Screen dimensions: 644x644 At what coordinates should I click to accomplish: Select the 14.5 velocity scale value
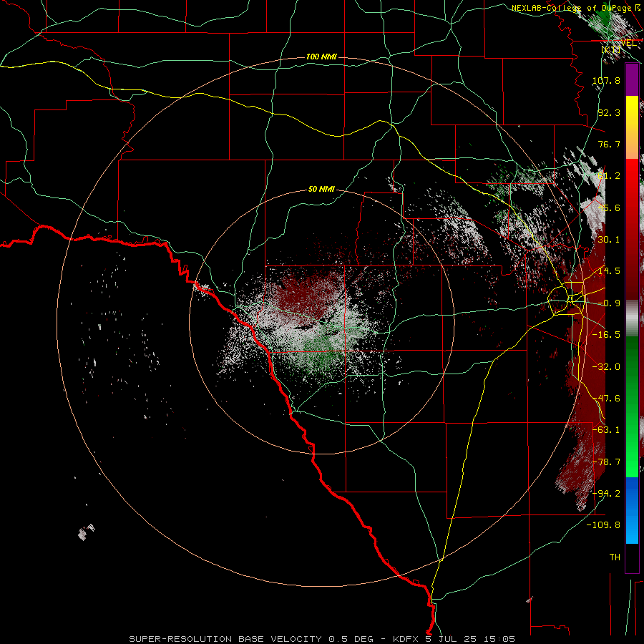[609, 271]
